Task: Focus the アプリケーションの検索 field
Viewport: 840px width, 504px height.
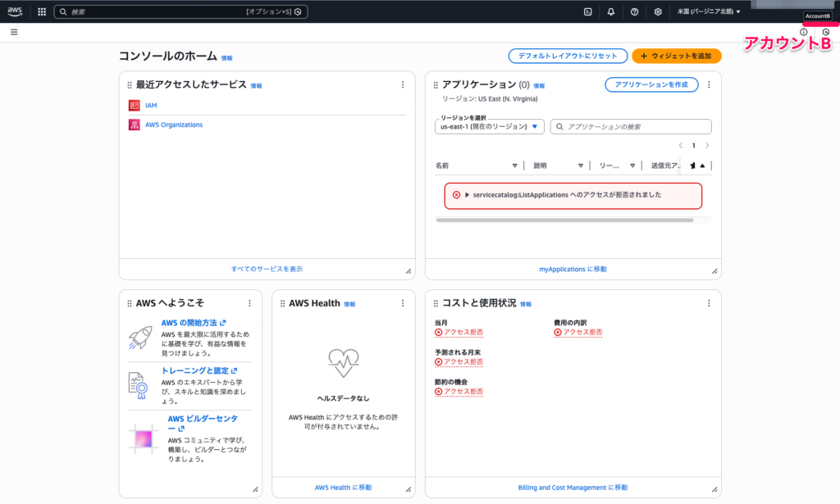Action: 631,127
